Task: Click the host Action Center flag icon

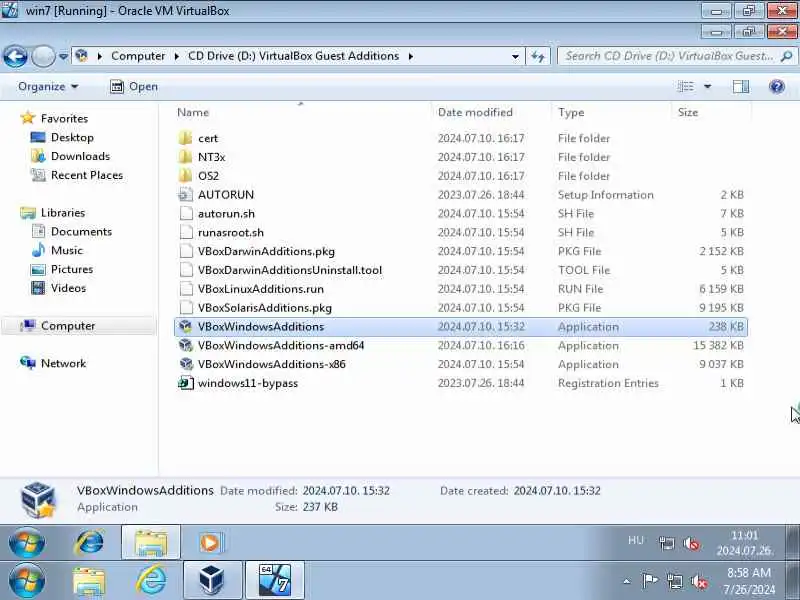Action: pyautogui.click(x=649, y=581)
